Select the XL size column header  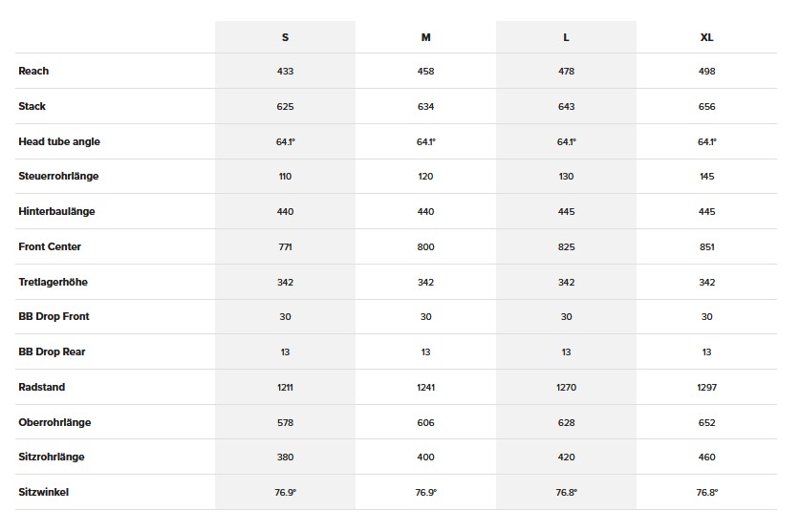(x=706, y=37)
